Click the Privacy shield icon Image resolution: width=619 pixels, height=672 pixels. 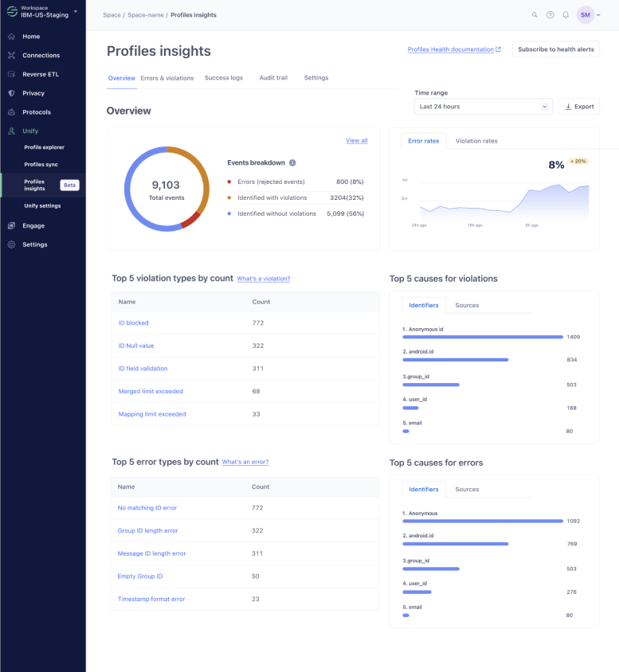tap(12, 93)
